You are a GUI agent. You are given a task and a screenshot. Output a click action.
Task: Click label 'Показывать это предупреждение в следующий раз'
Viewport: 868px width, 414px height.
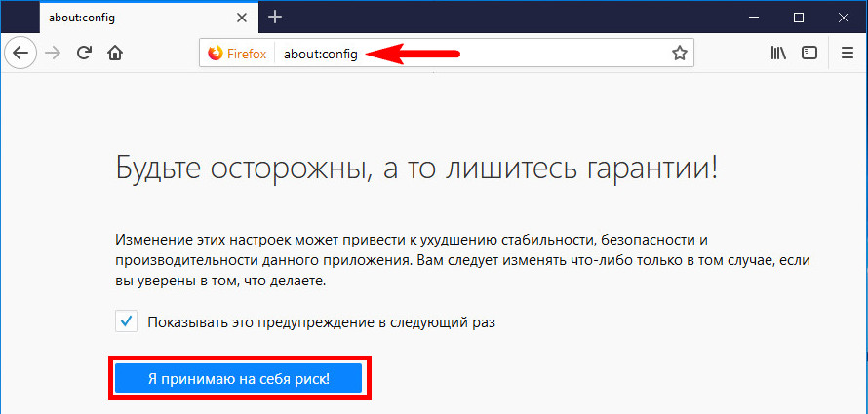click(321, 322)
